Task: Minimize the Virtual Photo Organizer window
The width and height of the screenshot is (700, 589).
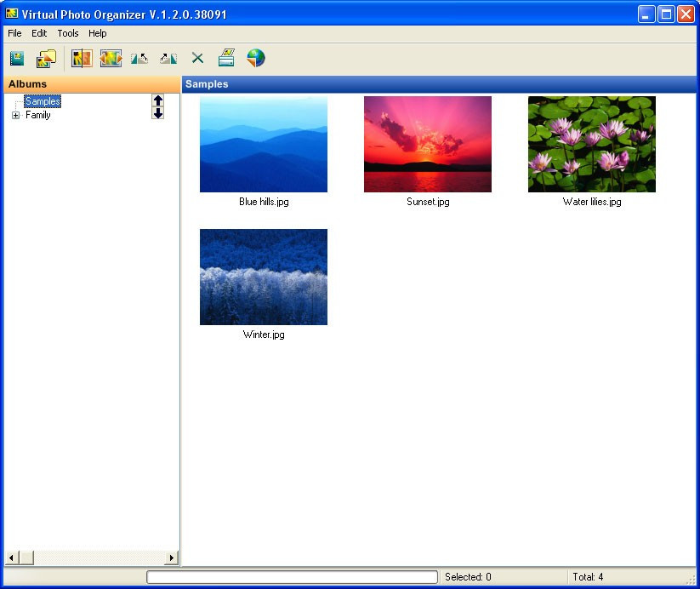Action: click(646, 14)
